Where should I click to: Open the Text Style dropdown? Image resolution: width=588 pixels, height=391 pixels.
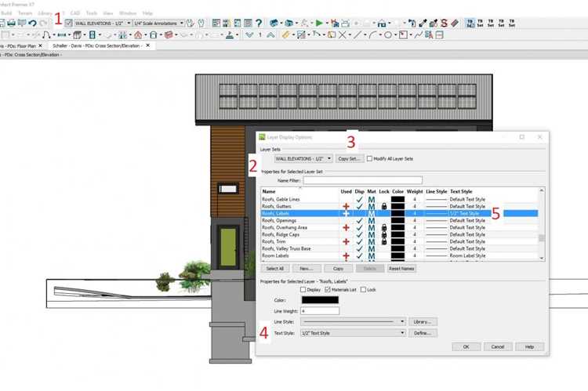tap(354, 333)
